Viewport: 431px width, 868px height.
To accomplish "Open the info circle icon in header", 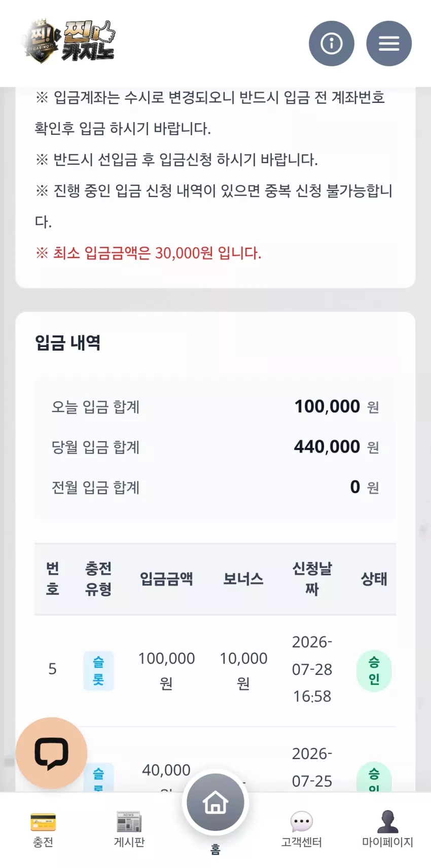I will [x=332, y=44].
